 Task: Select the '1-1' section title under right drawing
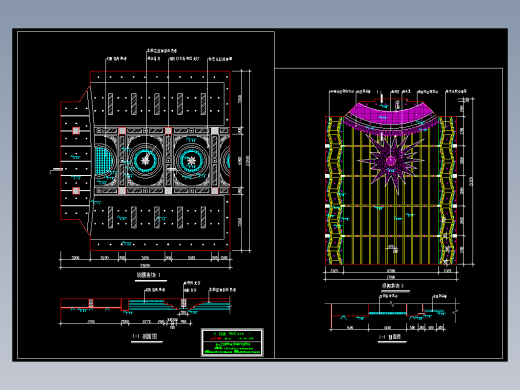coord(390,337)
